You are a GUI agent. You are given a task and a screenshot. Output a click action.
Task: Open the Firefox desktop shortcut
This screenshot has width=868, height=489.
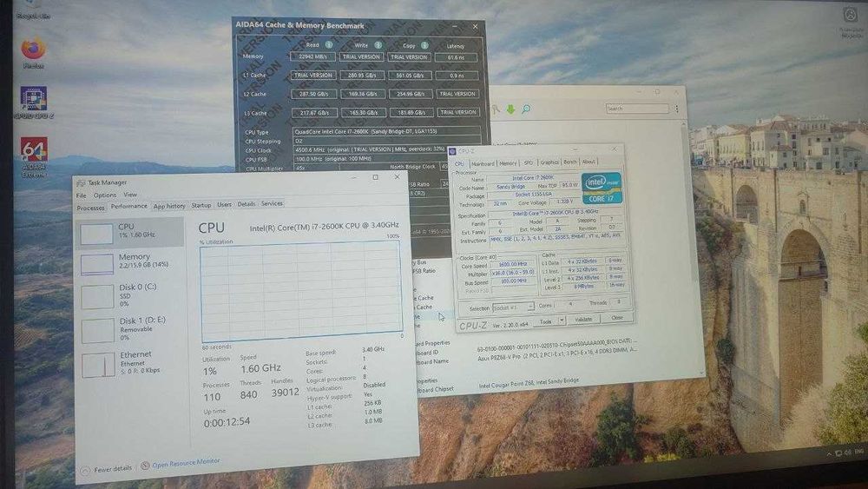[33, 53]
